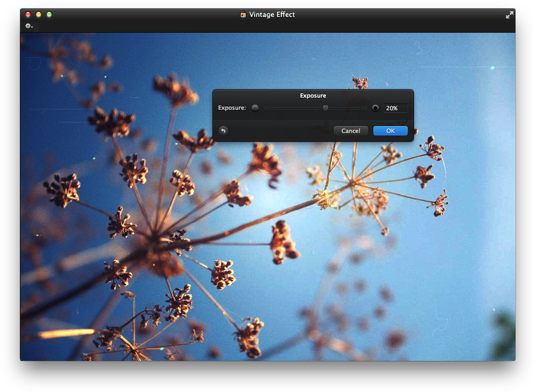Cancel the Exposure dialog
535x392 pixels.
[x=351, y=131]
